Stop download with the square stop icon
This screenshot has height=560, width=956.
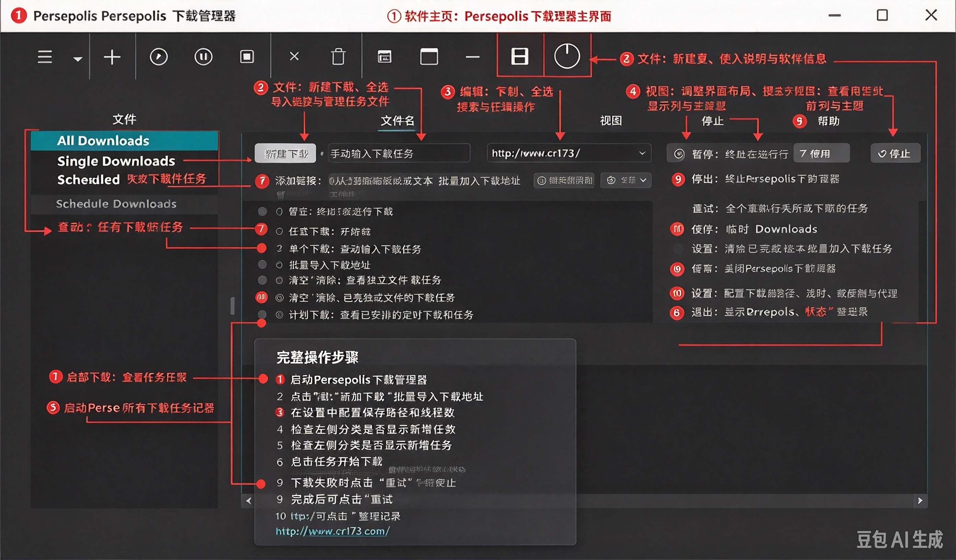247,57
